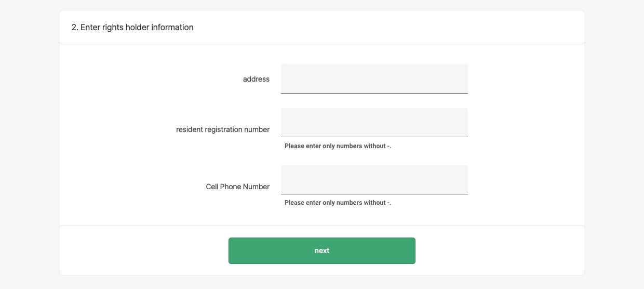
Task: Click the "Cell Phone Number" label
Action: (238, 187)
